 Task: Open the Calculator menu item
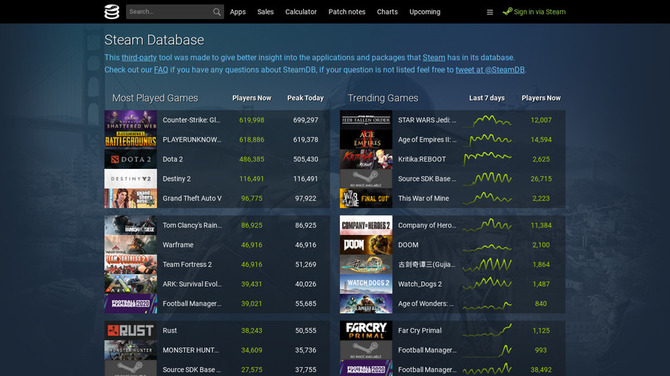pos(301,12)
